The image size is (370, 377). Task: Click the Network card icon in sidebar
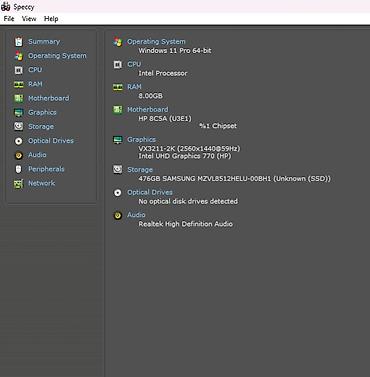19,184
